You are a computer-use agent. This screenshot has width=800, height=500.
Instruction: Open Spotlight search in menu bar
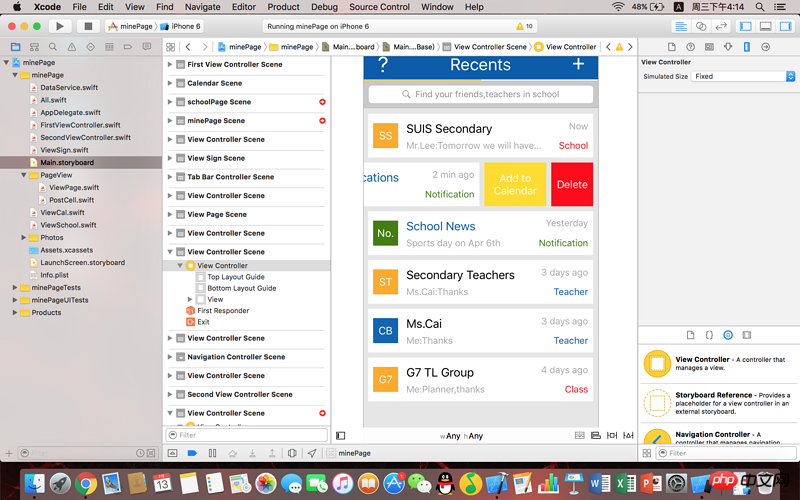[760, 7]
